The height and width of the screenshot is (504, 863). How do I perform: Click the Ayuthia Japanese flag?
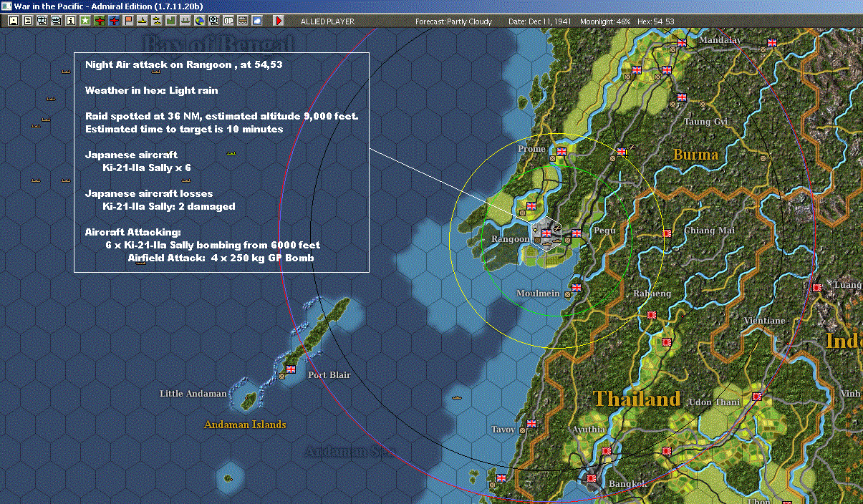coord(607,451)
